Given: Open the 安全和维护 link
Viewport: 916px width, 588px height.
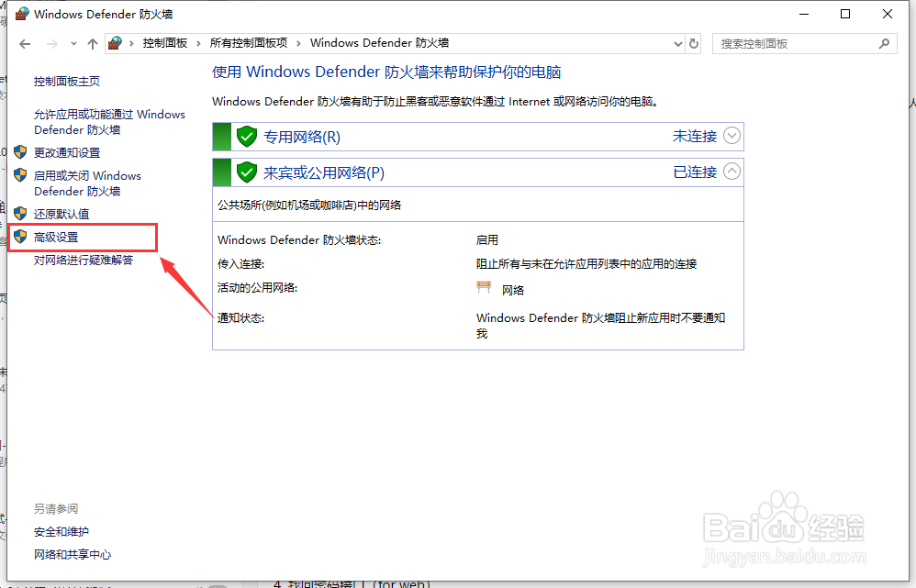Looking at the screenshot, I should tap(61, 531).
